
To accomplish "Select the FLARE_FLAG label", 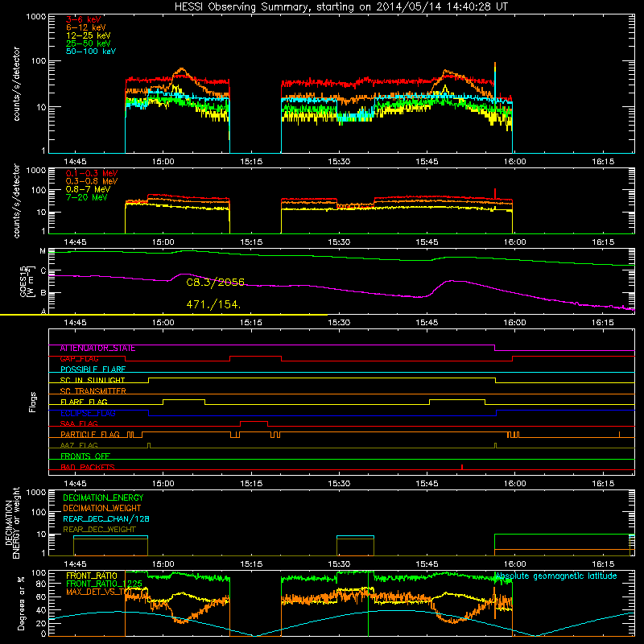I will tap(84, 402).
